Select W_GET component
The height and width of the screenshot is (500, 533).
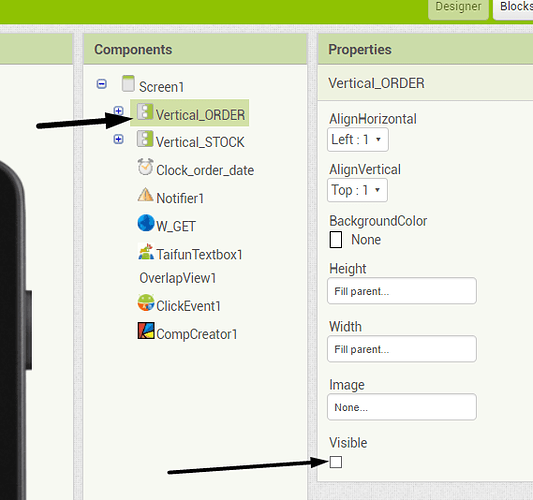coord(176,226)
